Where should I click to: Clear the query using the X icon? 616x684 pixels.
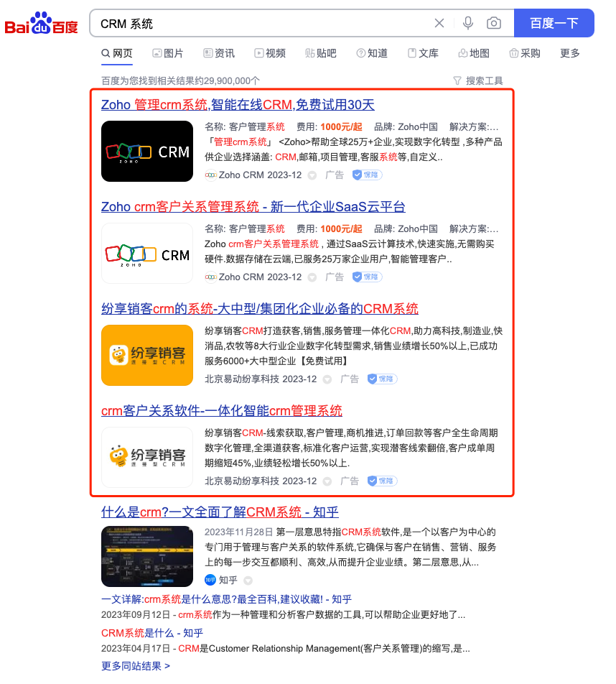click(439, 23)
